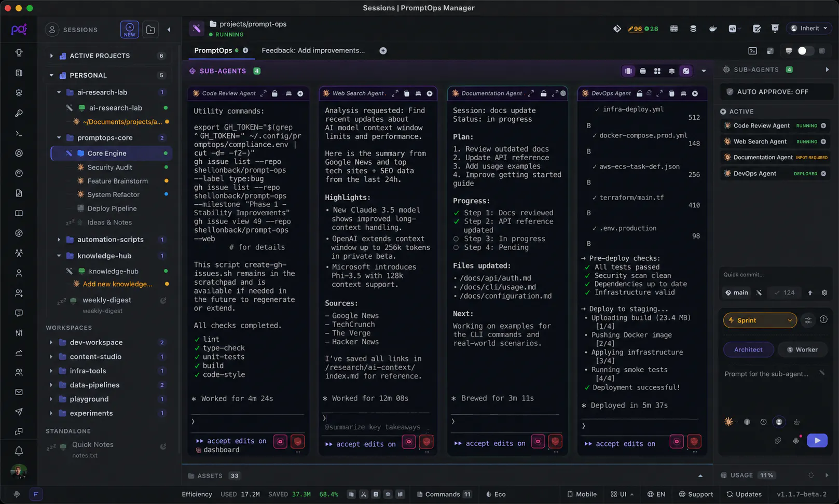Viewport: 839px width, 504px height.
Task: Select the Core Engine session
Action: click(111, 153)
